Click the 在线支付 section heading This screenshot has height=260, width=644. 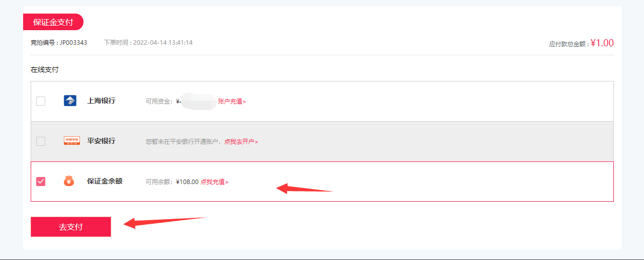pos(44,70)
